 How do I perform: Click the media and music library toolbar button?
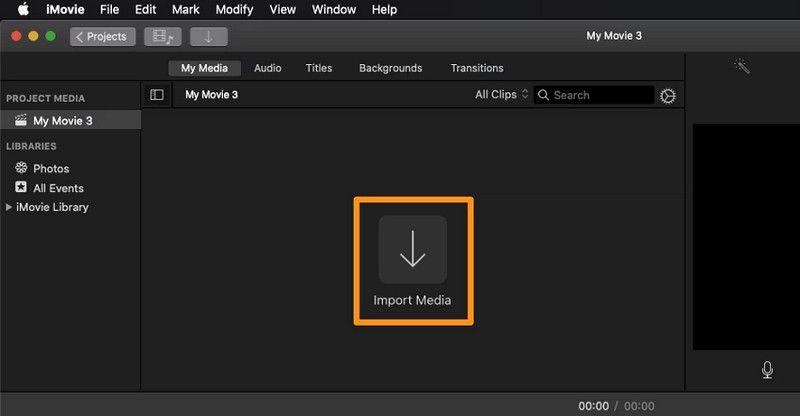tap(163, 37)
